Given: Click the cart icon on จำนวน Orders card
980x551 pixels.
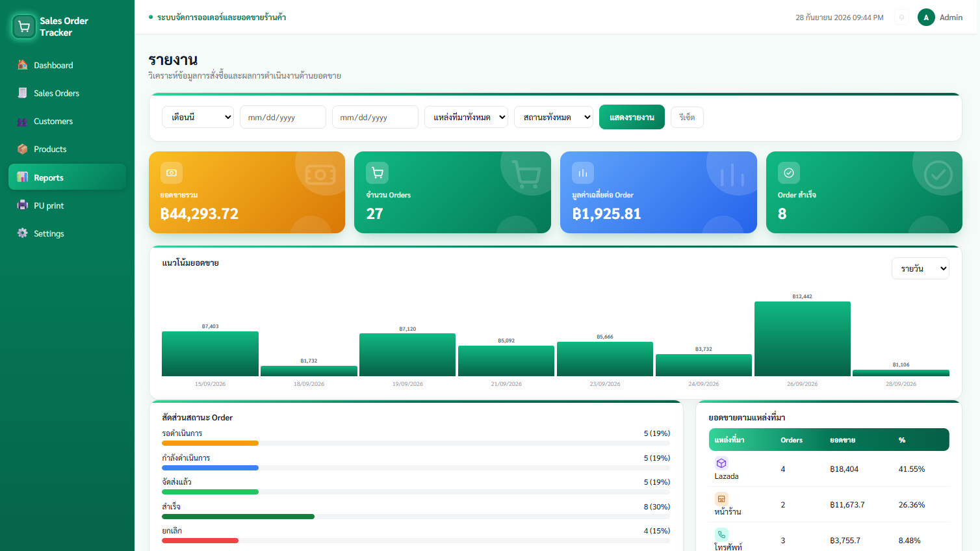Looking at the screenshot, I should point(377,173).
